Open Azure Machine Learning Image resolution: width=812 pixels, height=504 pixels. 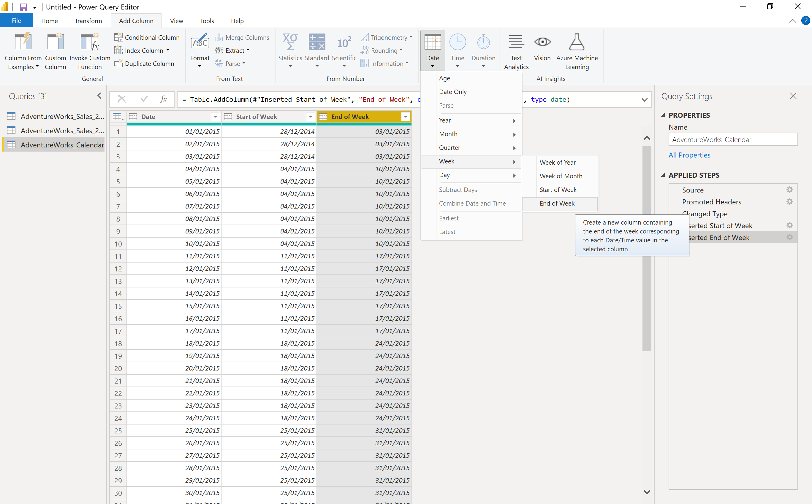pos(577,52)
